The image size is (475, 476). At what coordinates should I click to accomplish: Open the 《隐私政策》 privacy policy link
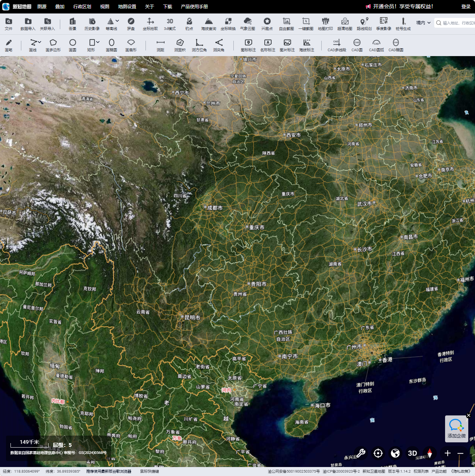tap(461, 472)
